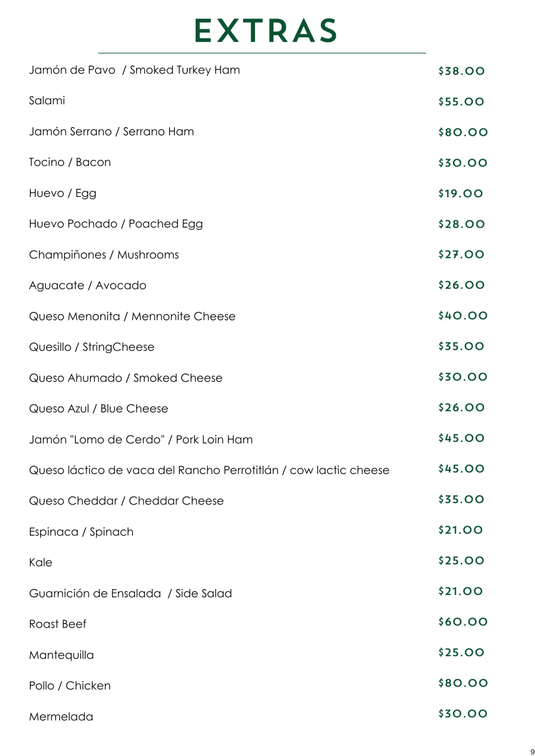This screenshot has width=535, height=756.
Task: Select Aguacate / Avocado
Action: (88, 286)
